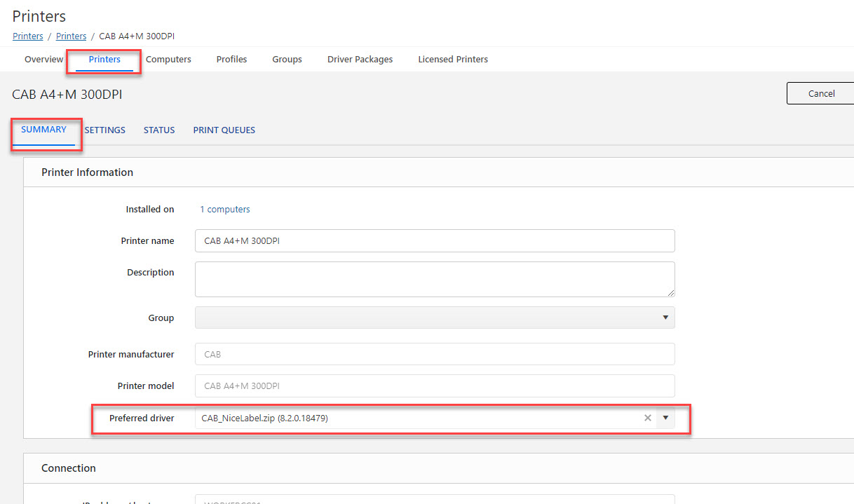Clear the Preferred driver selection with the X
The height and width of the screenshot is (504, 854).
click(647, 418)
